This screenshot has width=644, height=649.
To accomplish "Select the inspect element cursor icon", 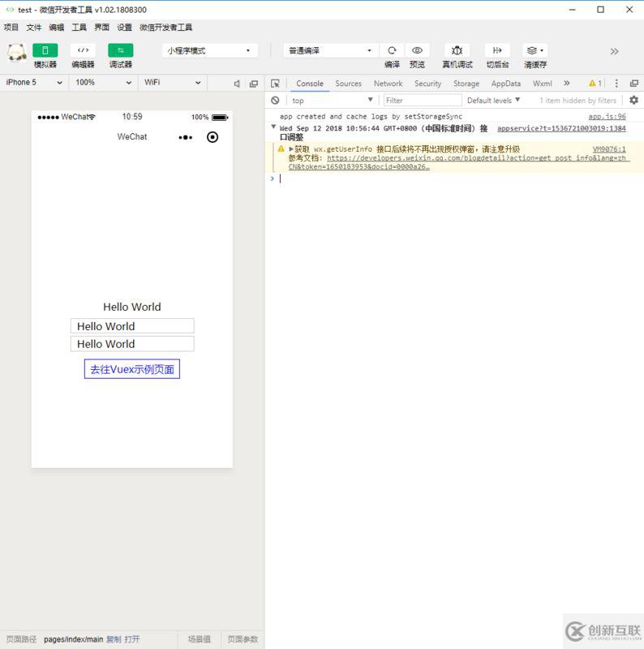I will 275,84.
